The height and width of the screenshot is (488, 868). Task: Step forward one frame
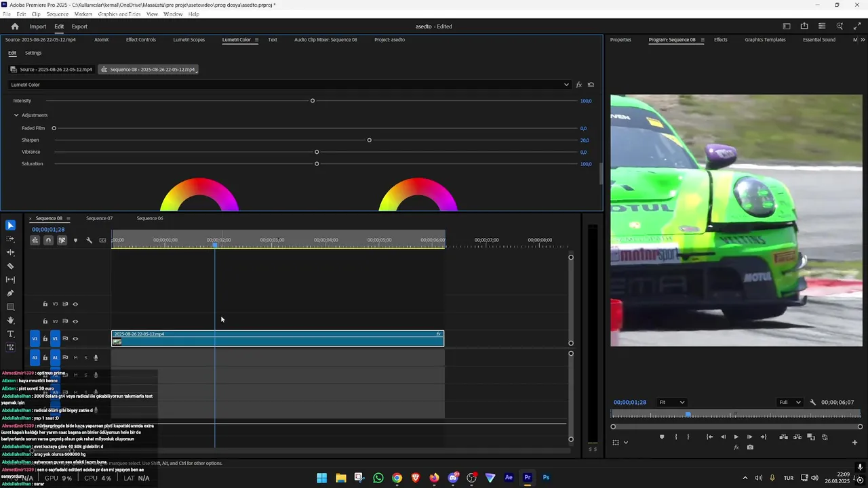tap(749, 437)
